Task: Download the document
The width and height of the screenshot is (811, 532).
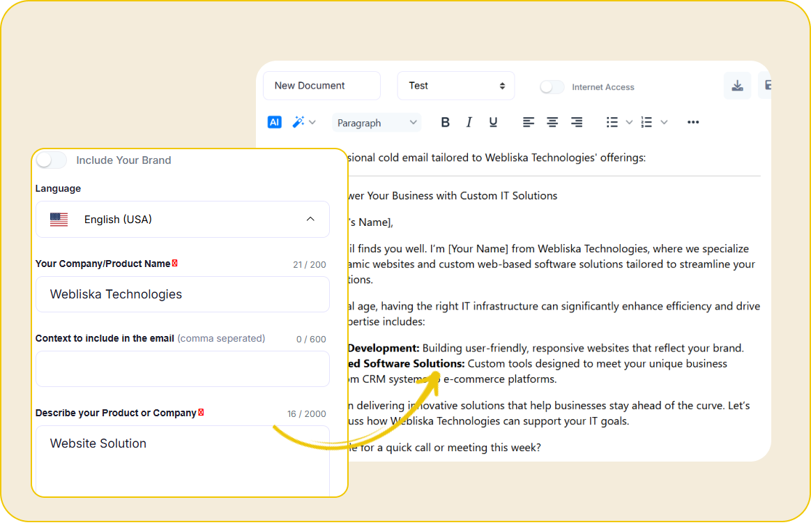Action: (x=738, y=86)
